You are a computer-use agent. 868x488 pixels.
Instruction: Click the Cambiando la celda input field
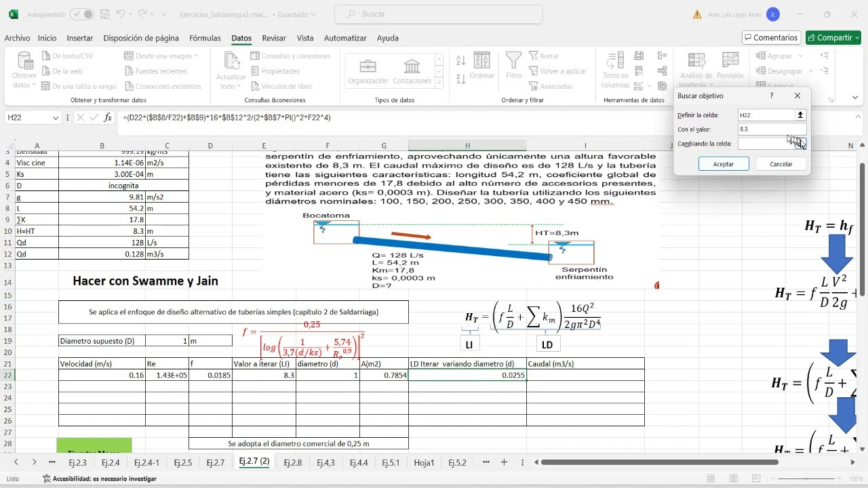coord(766,144)
